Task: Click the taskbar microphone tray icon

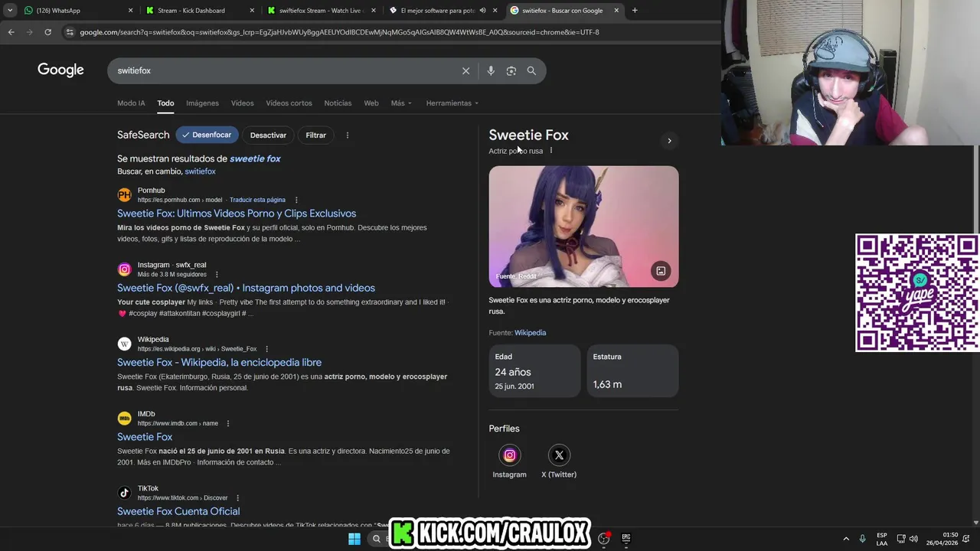Action: 862,539
